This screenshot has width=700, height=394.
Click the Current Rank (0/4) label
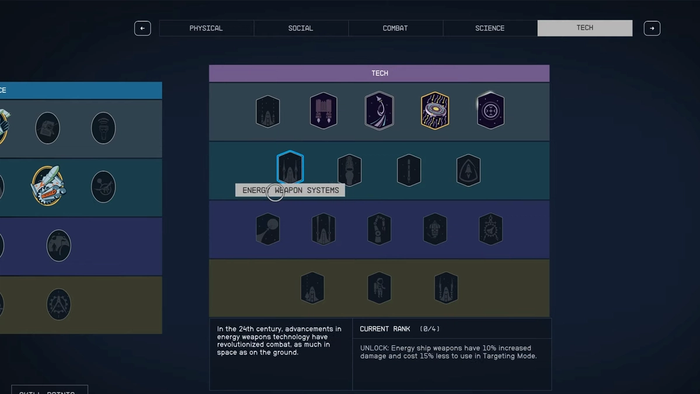[x=400, y=329]
